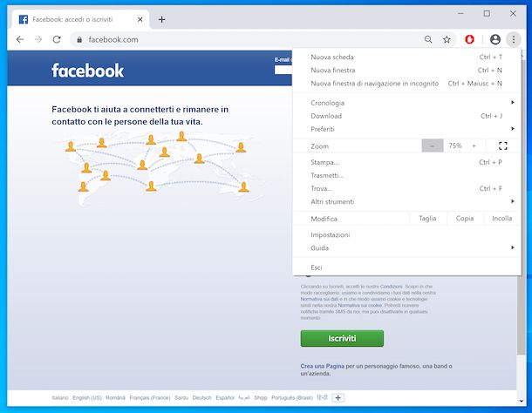Reload the page with refresh icon
The image size is (532, 413).
click(57, 39)
